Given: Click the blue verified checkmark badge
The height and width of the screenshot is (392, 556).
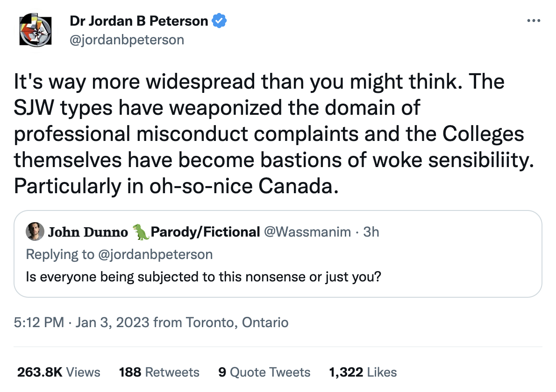Looking at the screenshot, I should [x=219, y=21].
